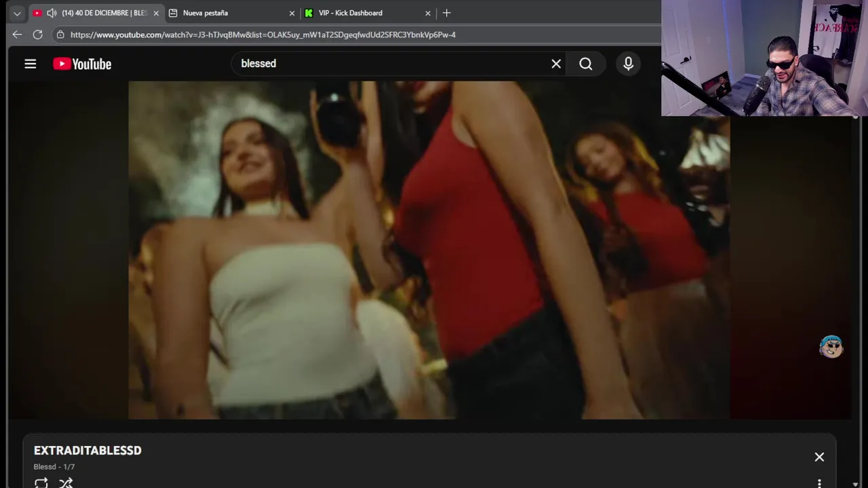Open the YouTube guide hamburger menu
Screen dimensions: 868x488
point(31,64)
